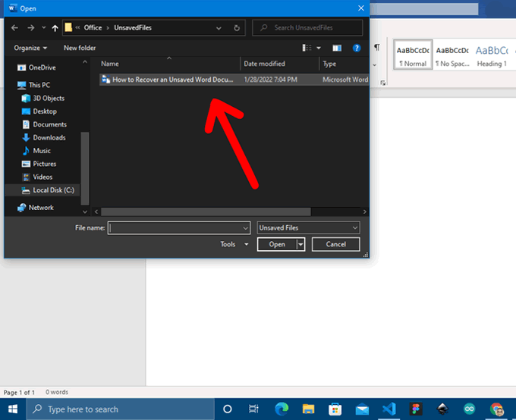This screenshot has height=420, width=516.
Task: Open the Unsaved Files type dropdown
Action: [x=308, y=227]
